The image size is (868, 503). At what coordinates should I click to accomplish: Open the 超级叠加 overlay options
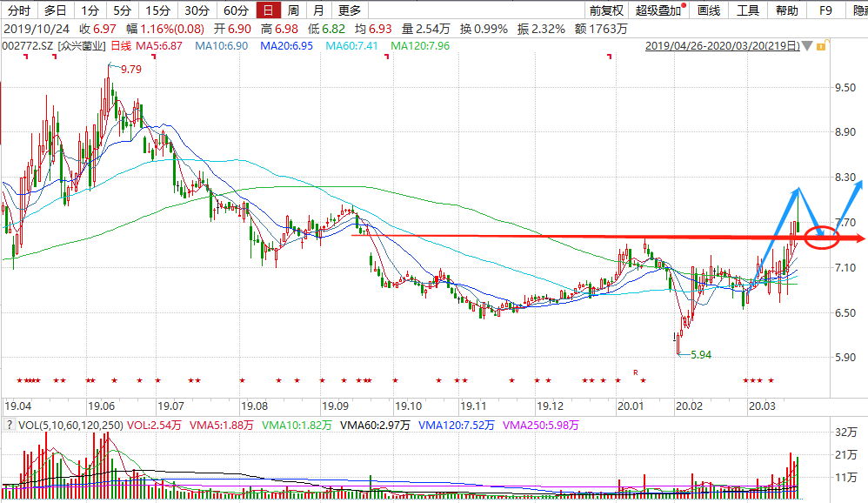(x=658, y=10)
